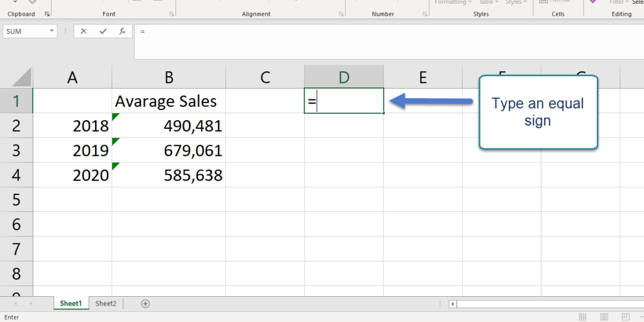Click the Select All corner triangle

pos(22,77)
